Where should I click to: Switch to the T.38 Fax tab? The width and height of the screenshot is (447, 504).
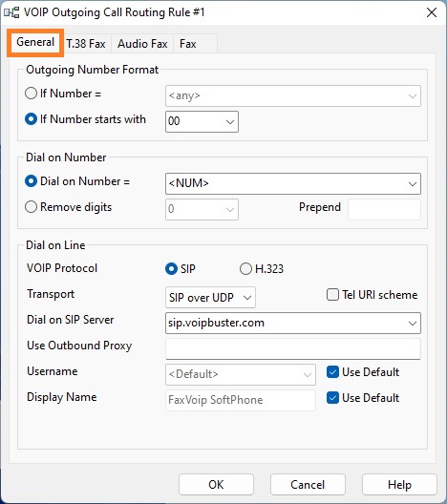click(x=86, y=44)
